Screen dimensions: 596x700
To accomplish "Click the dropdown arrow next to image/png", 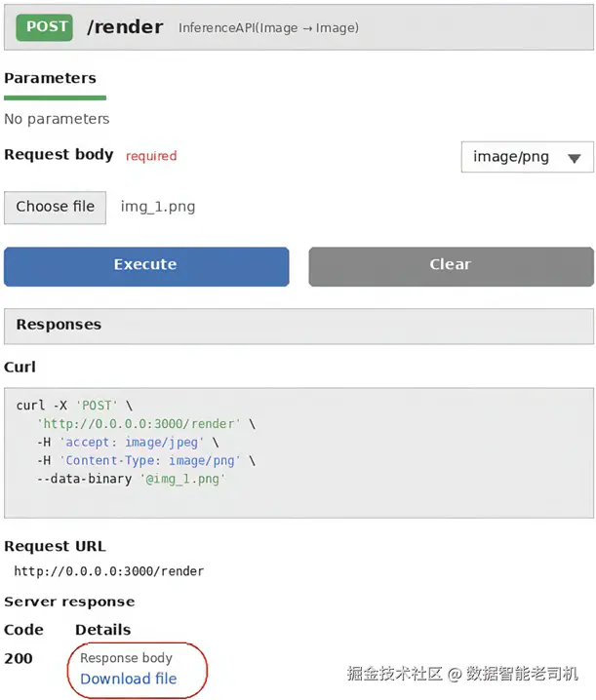I will (575, 158).
